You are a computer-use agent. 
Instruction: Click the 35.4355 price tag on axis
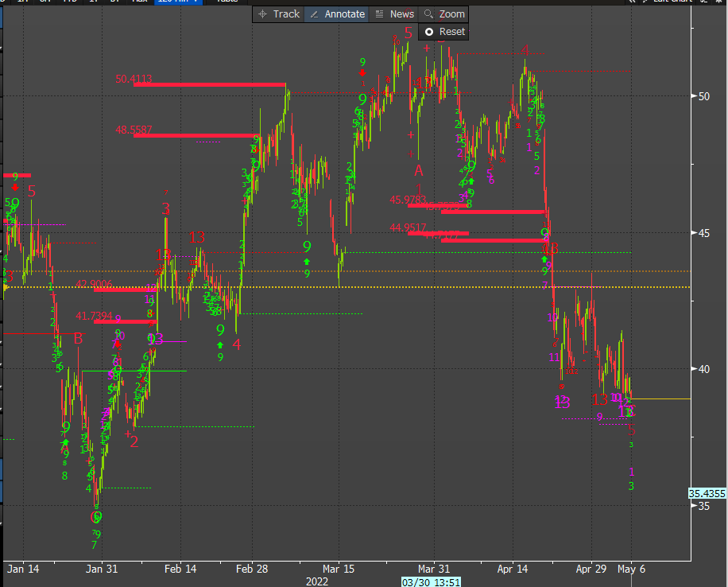(707, 494)
